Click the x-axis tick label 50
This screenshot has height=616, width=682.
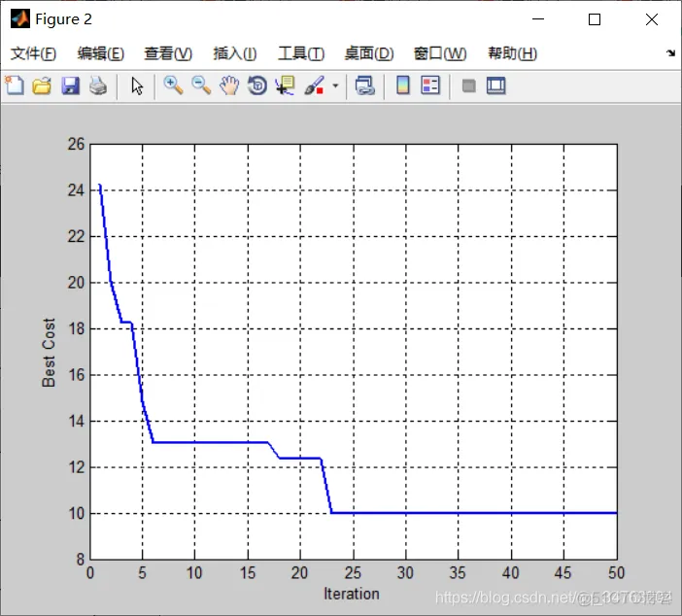pos(616,572)
